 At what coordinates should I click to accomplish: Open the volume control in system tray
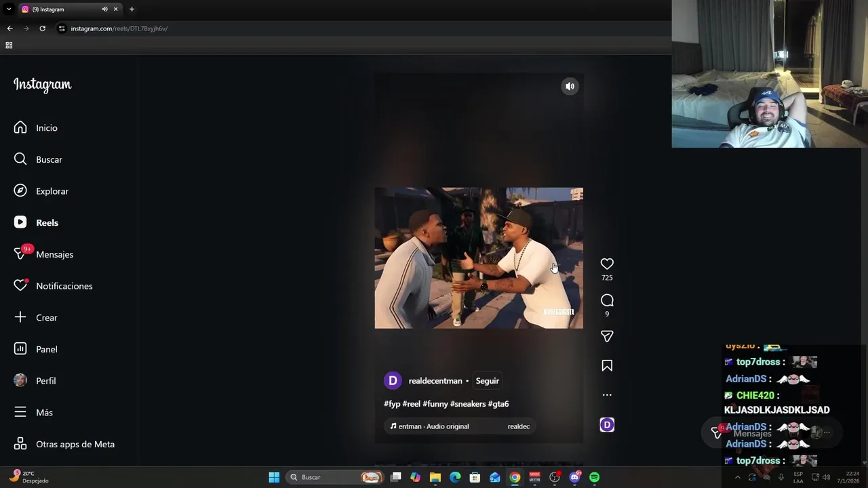coord(826,477)
